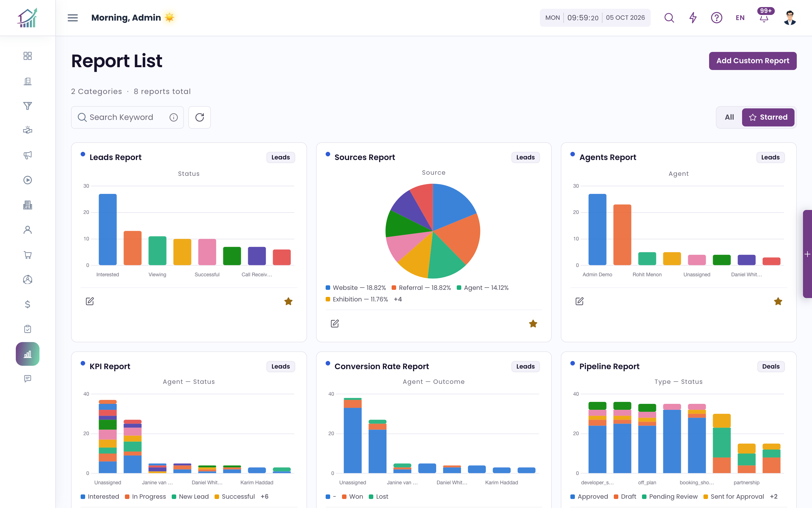Click the refresh reports icon
Viewport: 812px width, 508px height.
pos(199,117)
